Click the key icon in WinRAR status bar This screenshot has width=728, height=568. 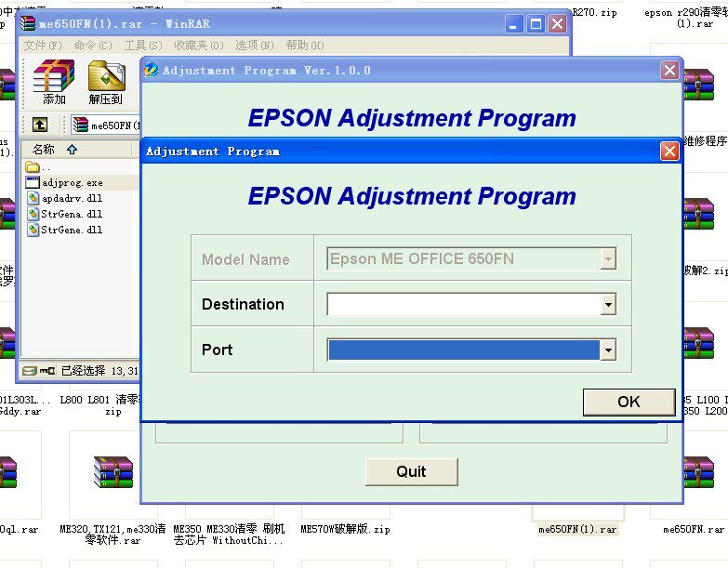(47, 370)
